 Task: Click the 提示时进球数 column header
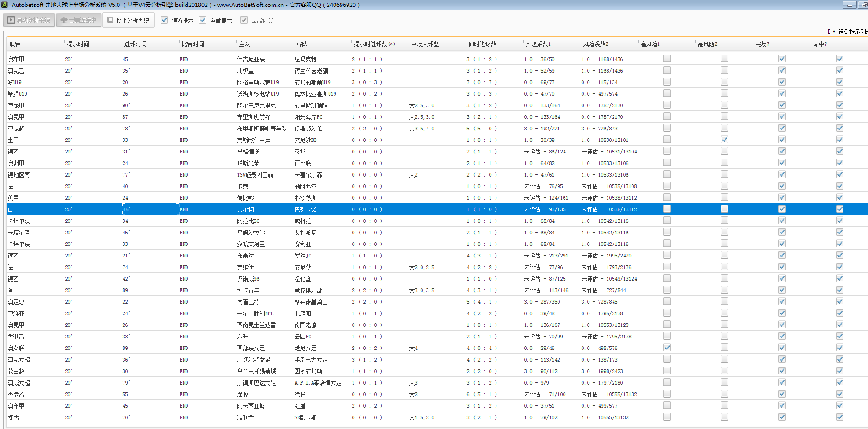pyautogui.click(x=374, y=44)
